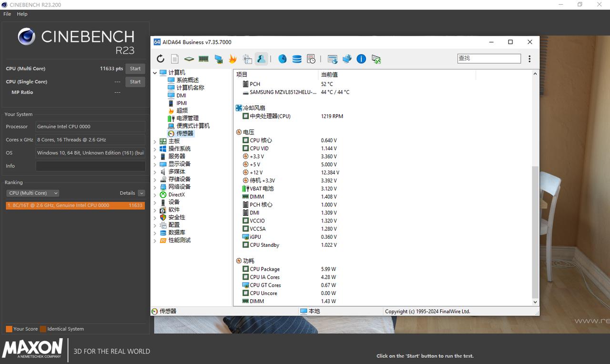The height and width of the screenshot is (364, 610).
Task: Start the CPU (Single Core) test
Action: (x=135, y=81)
